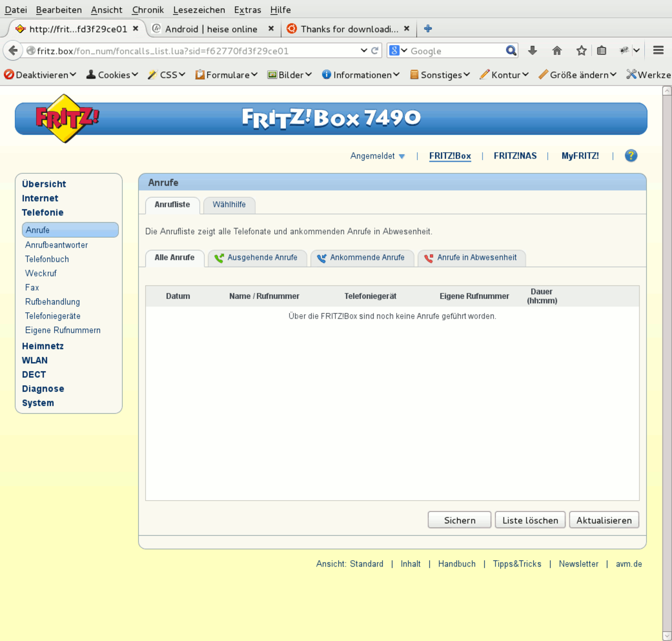672x641 pixels.
Task: Open the Sonstiges developer toolbar menu
Action: pyautogui.click(x=440, y=75)
